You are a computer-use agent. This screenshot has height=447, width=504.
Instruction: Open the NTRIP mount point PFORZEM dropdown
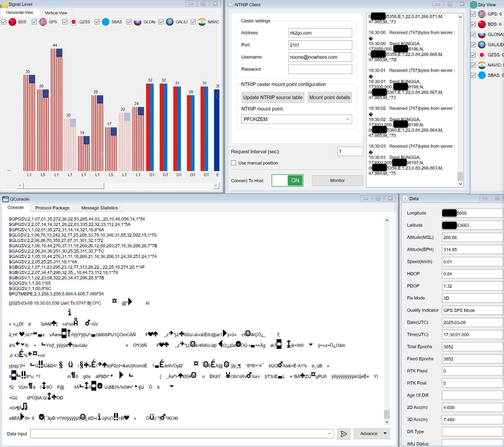(x=347, y=119)
